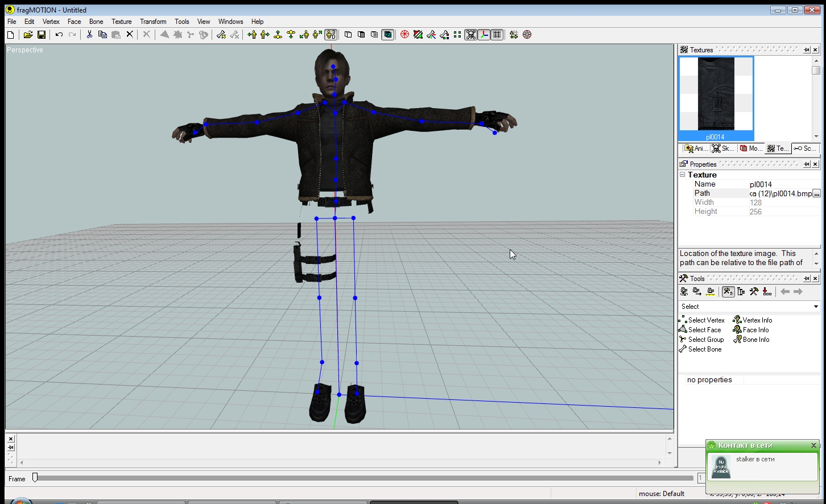This screenshot has width=826, height=504.
Task: Toggle the grid display toolbar button
Action: pos(497,35)
